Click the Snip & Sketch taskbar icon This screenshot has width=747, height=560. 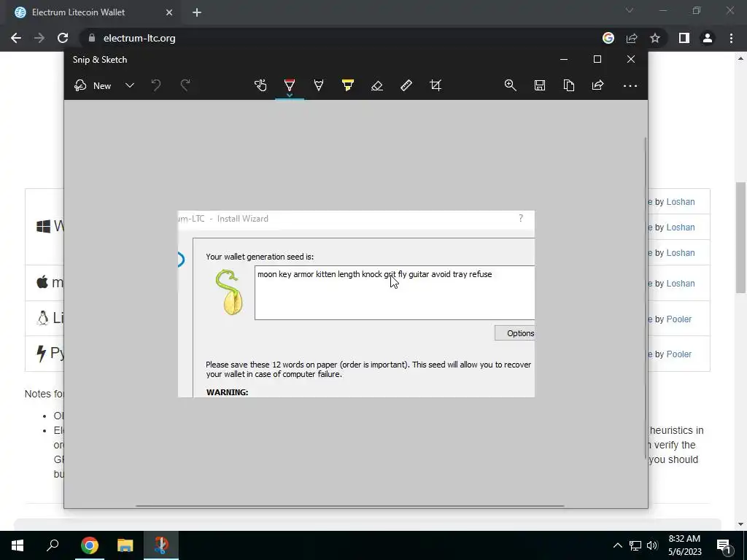pos(161,545)
